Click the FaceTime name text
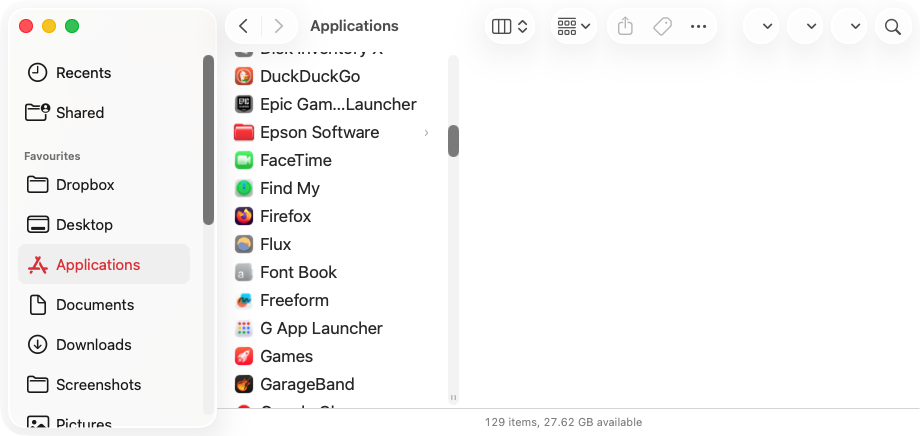Image resolution: width=920 pixels, height=436 pixels. click(296, 160)
